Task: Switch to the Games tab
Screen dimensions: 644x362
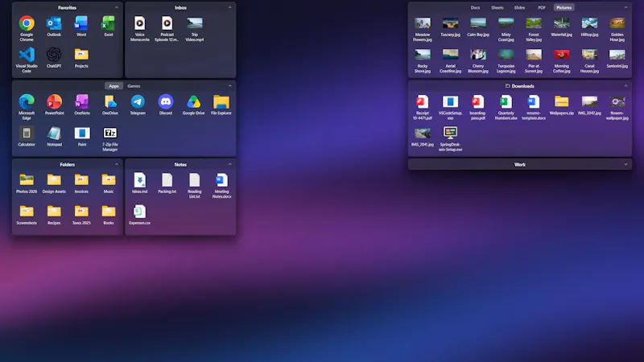Action: pyautogui.click(x=134, y=86)
